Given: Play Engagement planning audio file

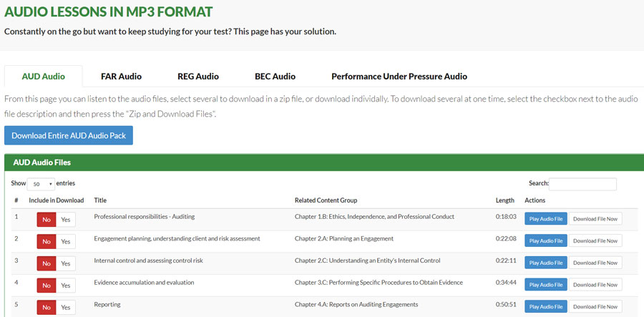Looking at the screenshot, I should point(546,241).
